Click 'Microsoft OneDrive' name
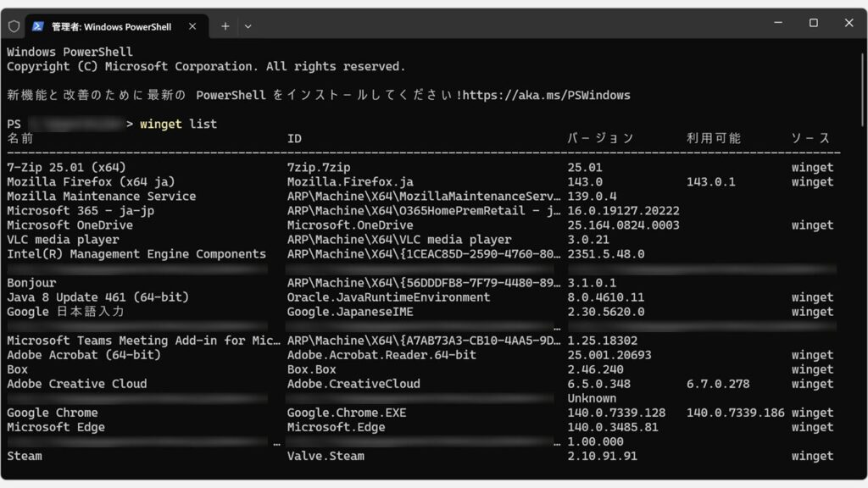 point(70,225)
